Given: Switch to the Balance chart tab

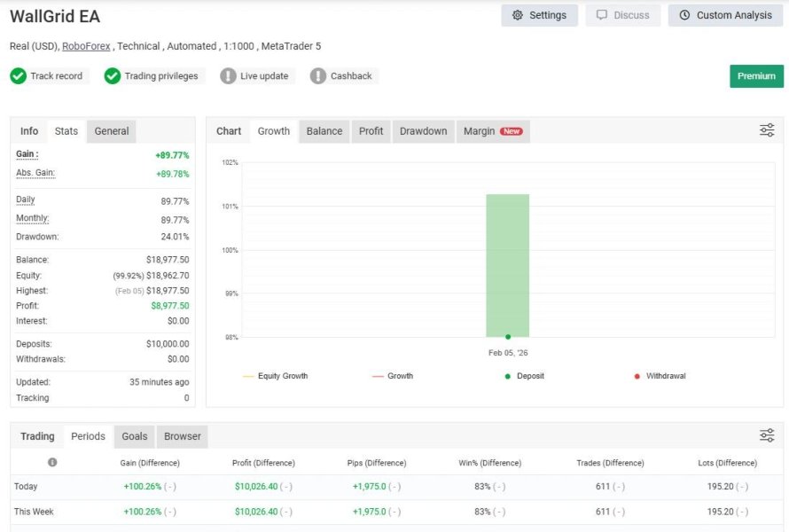Looking at the screenshot, I should tap(324, 131).
